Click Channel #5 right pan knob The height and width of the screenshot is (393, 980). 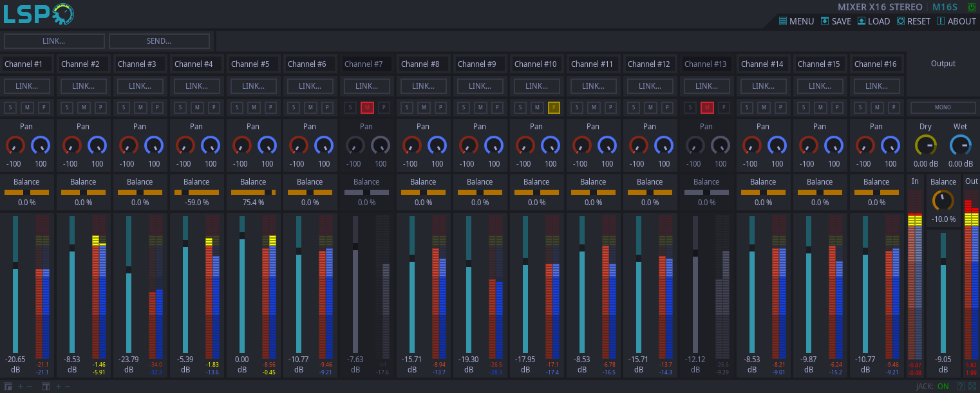point(267,146)
